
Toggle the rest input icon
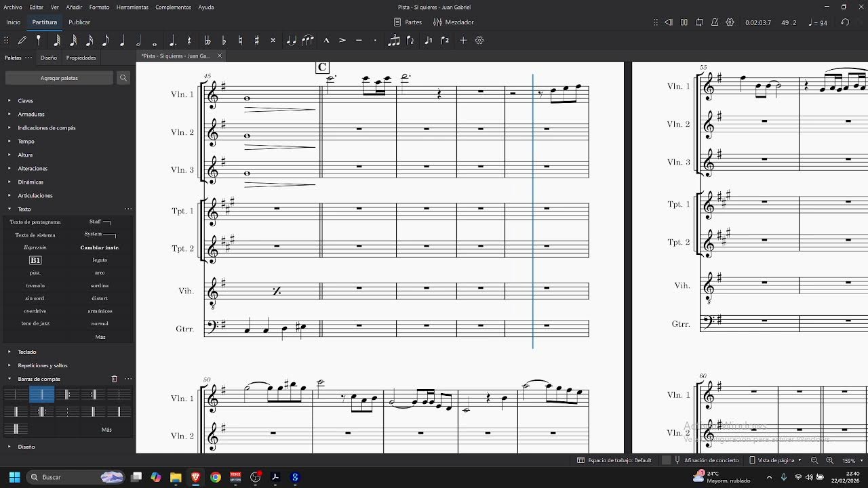tap(189, 41)
